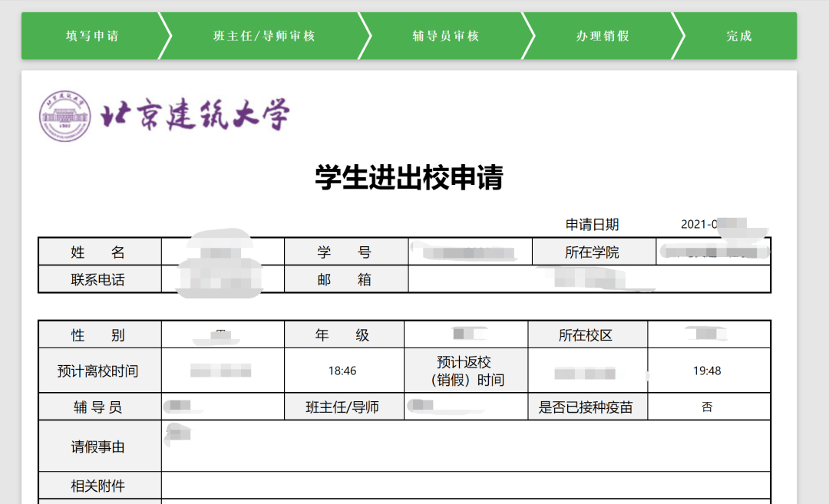Screen dimensions: 829x504
Task: Click the 所在校区 label cell
Action: (x=588, y=335)
